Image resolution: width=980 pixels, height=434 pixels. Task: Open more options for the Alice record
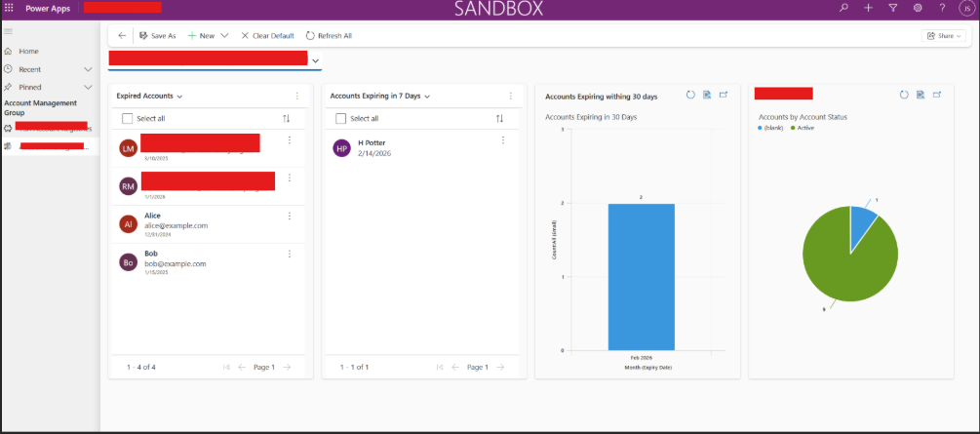point(290,216)
